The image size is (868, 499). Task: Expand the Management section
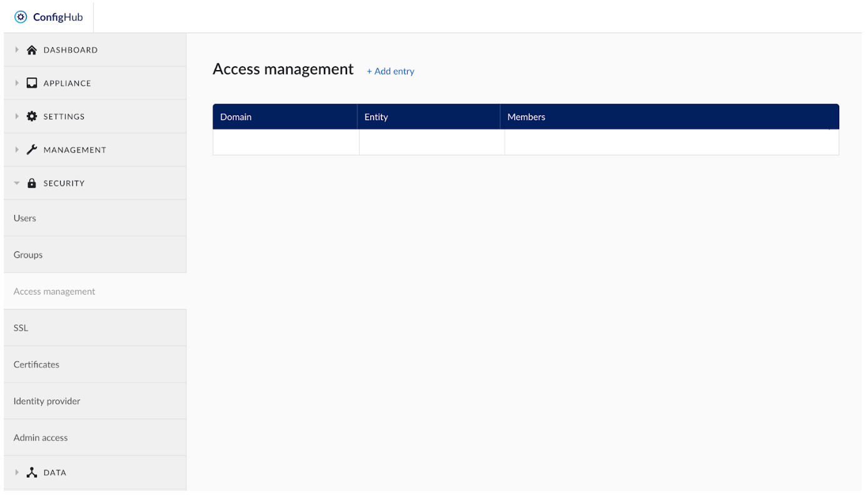[16, 149]
